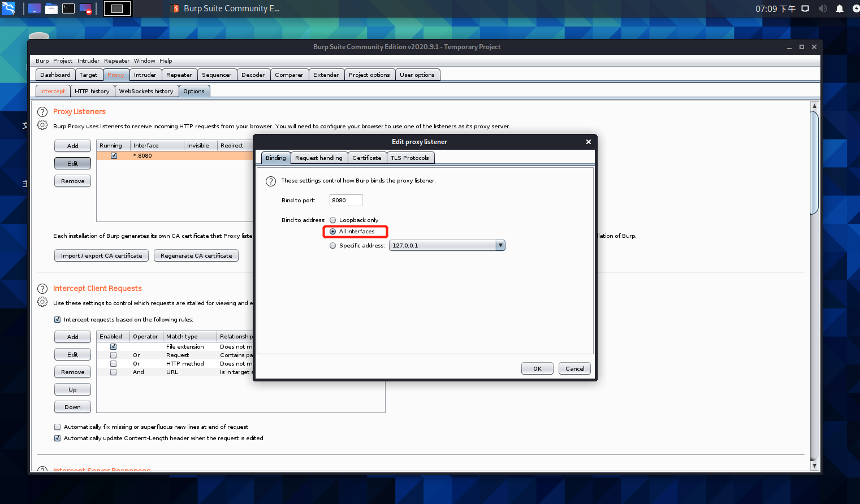Open the Repeater menu in menu bar
860x504 pixels.
116,61
